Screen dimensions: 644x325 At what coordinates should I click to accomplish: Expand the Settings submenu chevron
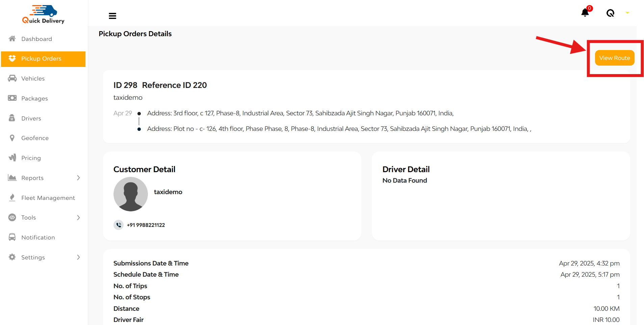[78, 257]
